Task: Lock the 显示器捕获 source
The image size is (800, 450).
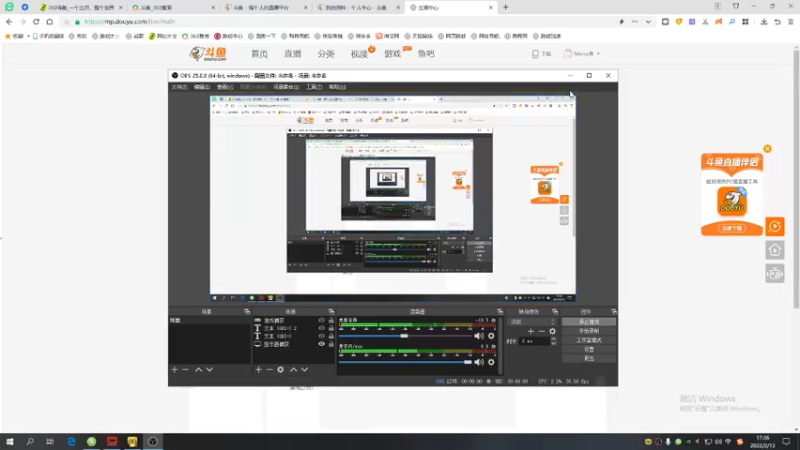Action: pos(331,344)
